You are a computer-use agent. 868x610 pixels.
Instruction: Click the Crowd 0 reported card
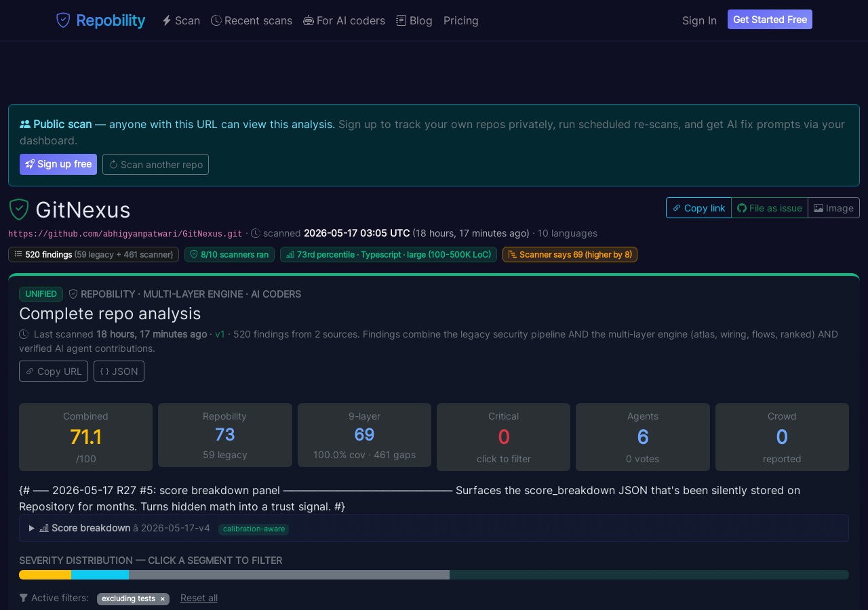click(x=782, y=437)
